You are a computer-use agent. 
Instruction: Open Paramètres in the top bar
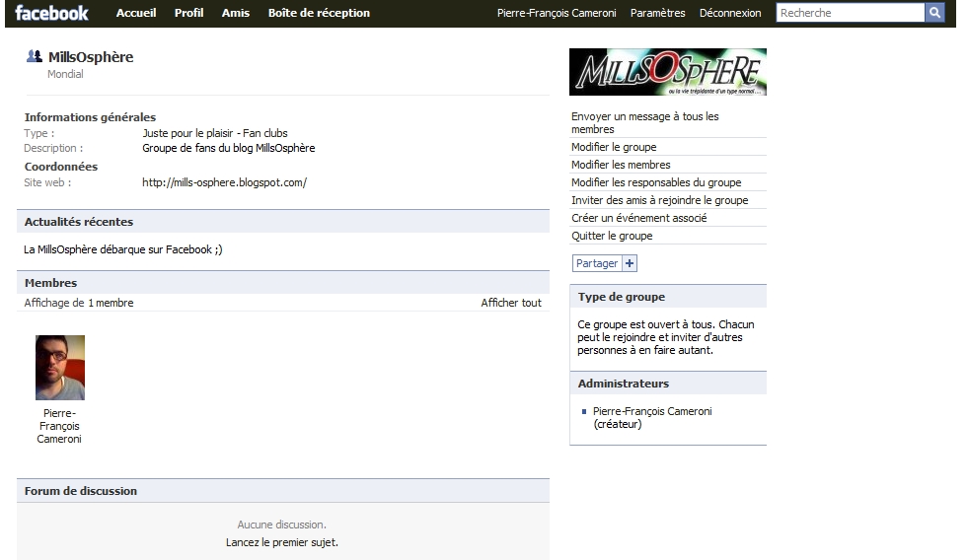[657, 13]
